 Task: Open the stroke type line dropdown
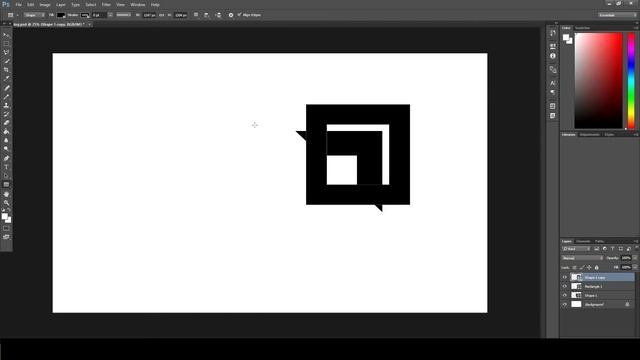tap(123, 15)
